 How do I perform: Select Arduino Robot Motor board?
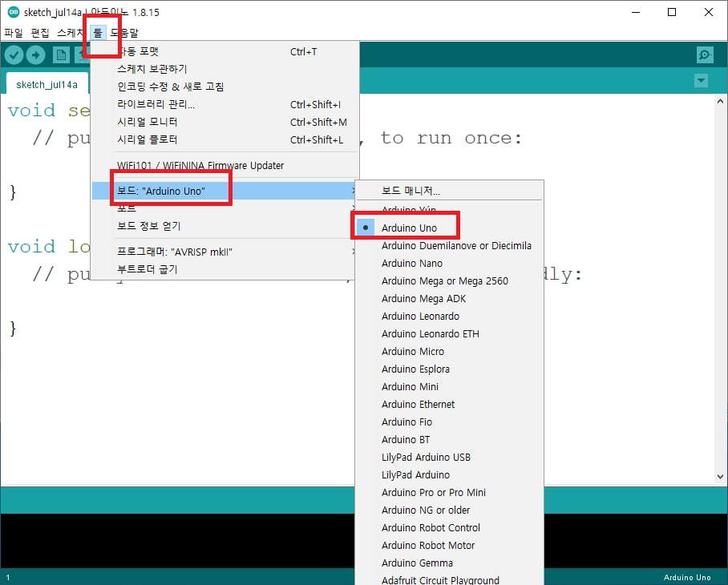tap(450, 545)
